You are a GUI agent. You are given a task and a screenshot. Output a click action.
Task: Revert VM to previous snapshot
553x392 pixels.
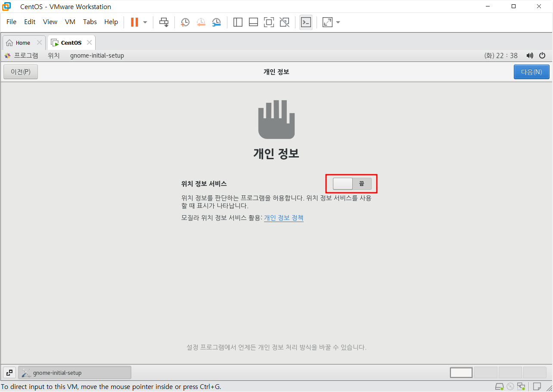click(x=201, y=22)
